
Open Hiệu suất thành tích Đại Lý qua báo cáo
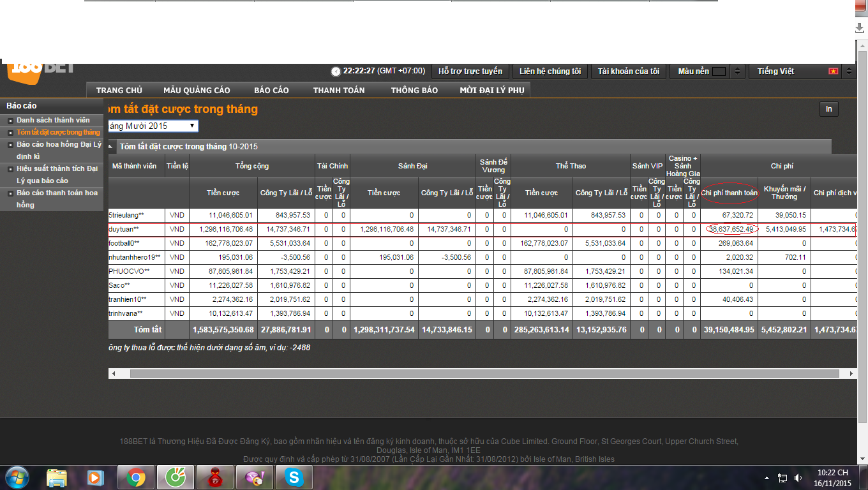coord(57,174)
